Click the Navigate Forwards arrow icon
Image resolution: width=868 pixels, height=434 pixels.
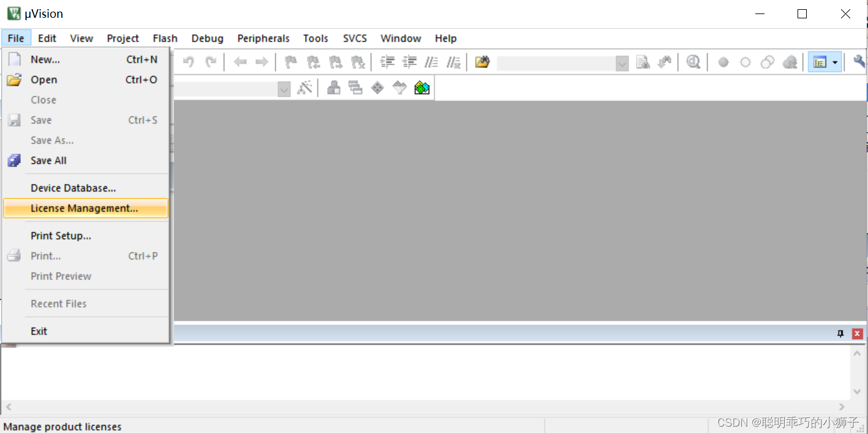click(262, 62)
